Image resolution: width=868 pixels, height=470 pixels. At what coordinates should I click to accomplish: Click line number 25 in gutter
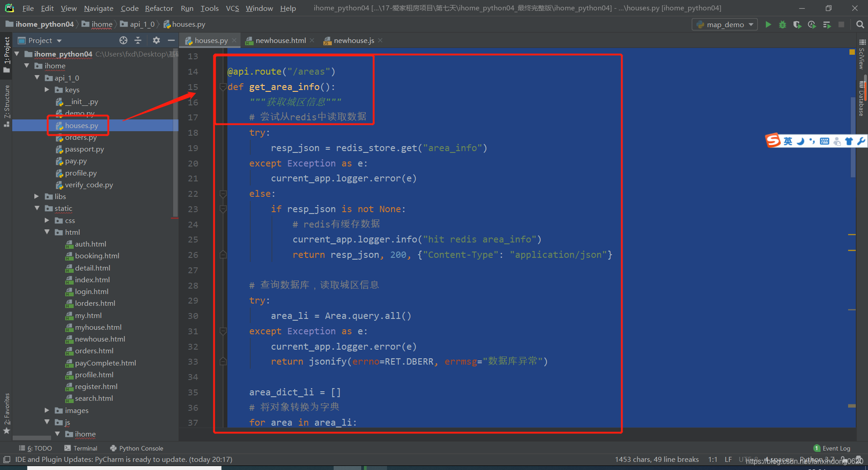click(x=193, y=239)
